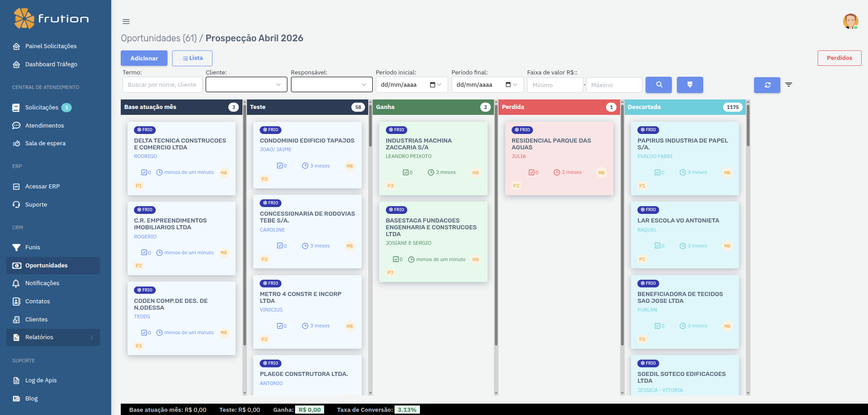This screenshot has height=415, width=868.
Task: Open the Responsável dropdown
Action: pyautogui.click(x=331, y=84)
